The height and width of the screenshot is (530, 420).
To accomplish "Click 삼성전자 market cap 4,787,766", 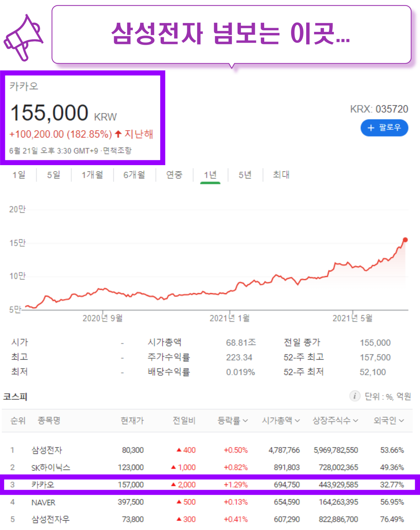I will pyautogui.click(x=284, y=450).
